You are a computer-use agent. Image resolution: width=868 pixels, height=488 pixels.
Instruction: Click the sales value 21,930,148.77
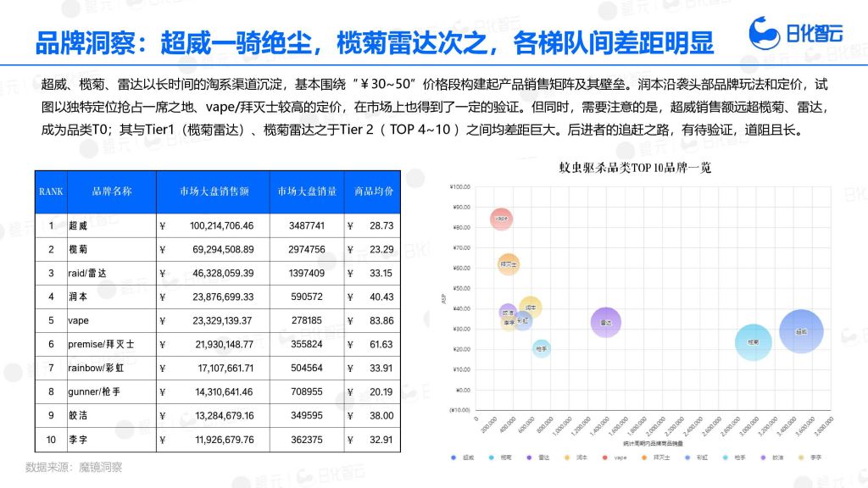tap(224, 344)
